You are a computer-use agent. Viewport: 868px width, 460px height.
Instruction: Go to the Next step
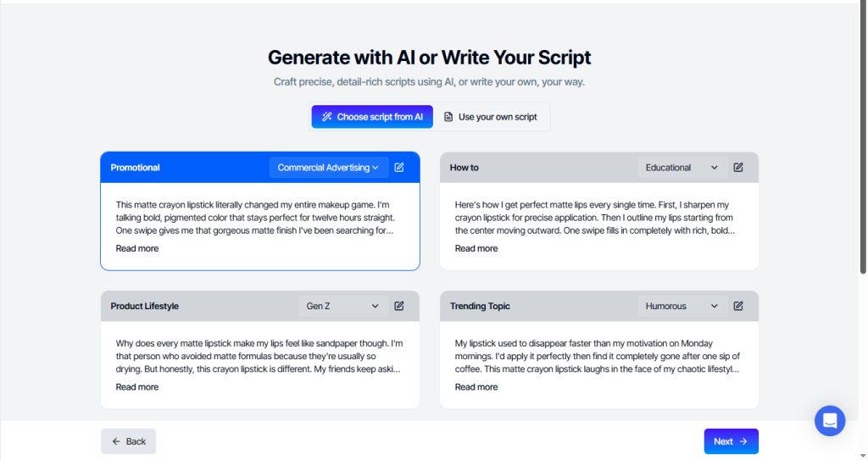click(731, 441)
